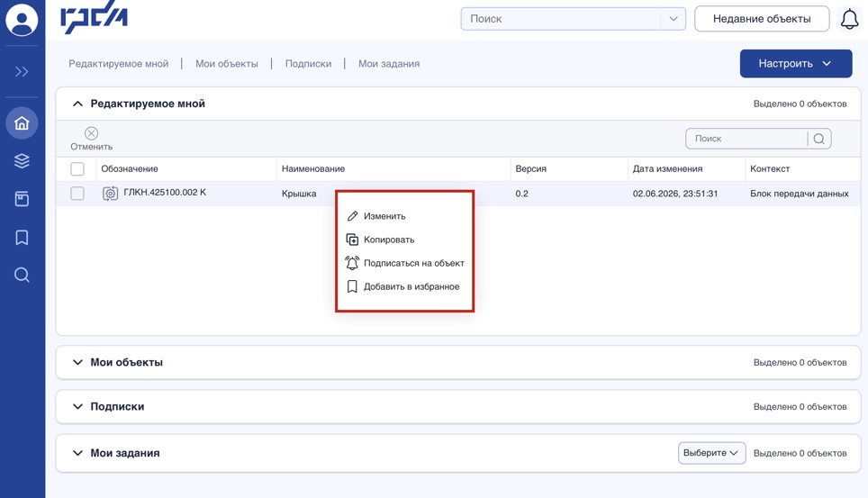Click the Недавние объекты button

click(x=762, y=19)
